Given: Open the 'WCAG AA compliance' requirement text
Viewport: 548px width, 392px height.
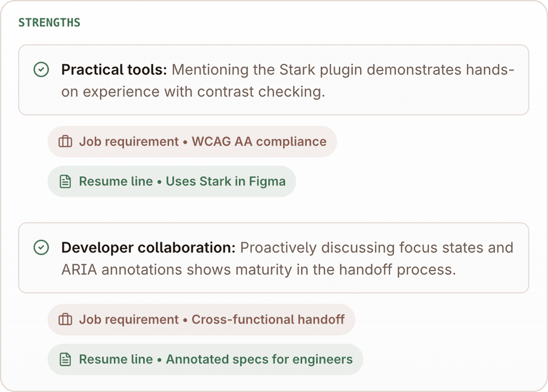Looking at the screenshot, I should coord(259,142).
